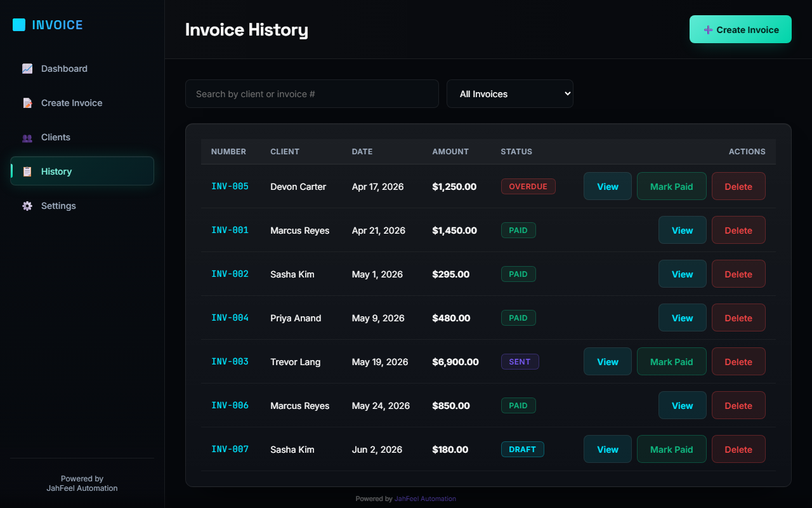Viewport: 812px width, 508px height.
Task: Click the NUMBER column header
Action: click(228, 152)
